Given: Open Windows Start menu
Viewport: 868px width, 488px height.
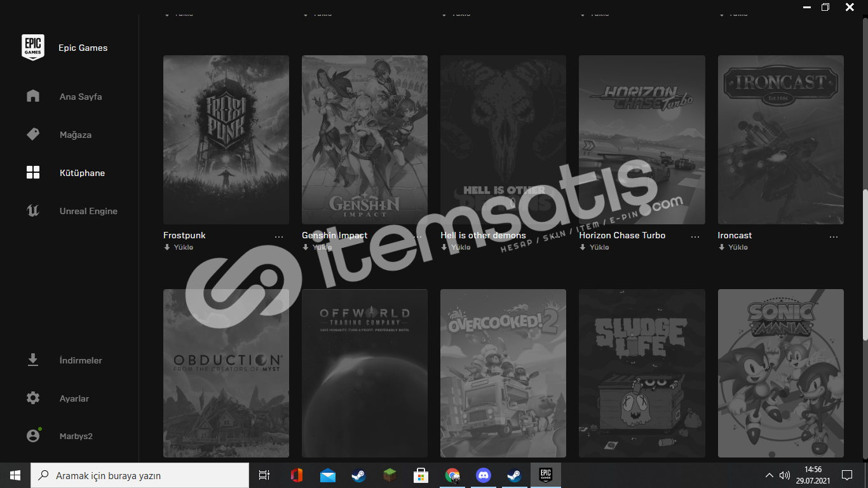Looking at the screenshot, I should click(15, 475).
